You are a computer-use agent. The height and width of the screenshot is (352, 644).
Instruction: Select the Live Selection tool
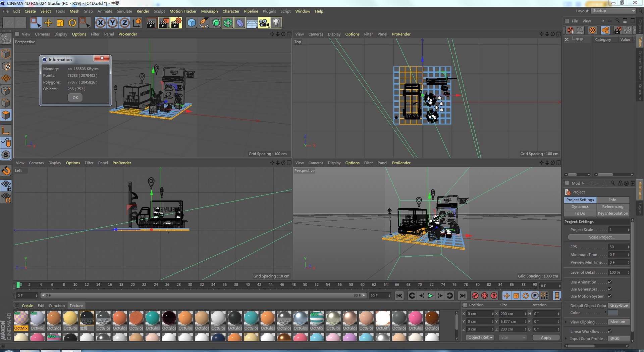point(36,23)
